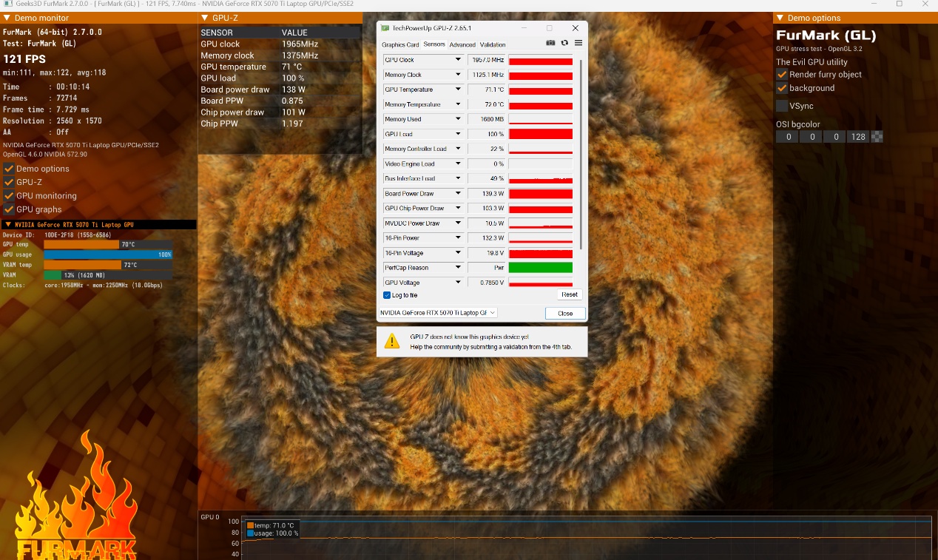Open the Validation tab
Image resolution: width=938 pixels, height=560 pixels.
pos(493,44)
